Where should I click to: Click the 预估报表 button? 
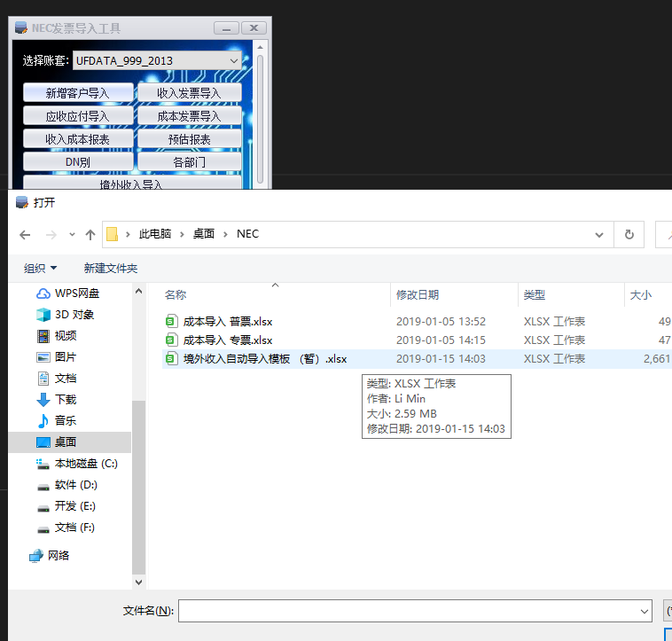190,139
